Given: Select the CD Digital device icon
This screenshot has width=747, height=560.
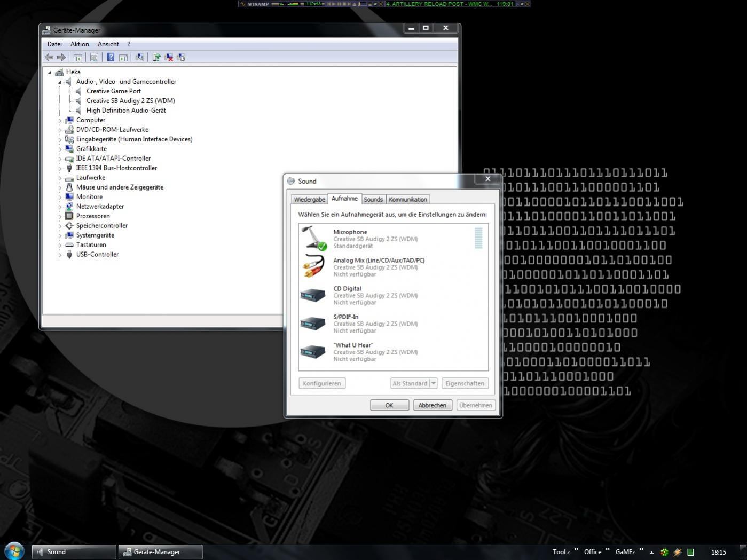Looking at the screenshot, I should pos(313,295).
